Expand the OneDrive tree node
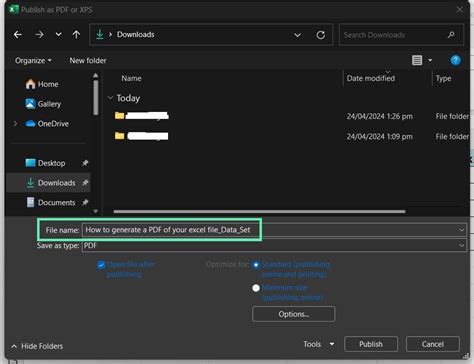Viewport: 474px width, 364px height. point(15,124)
